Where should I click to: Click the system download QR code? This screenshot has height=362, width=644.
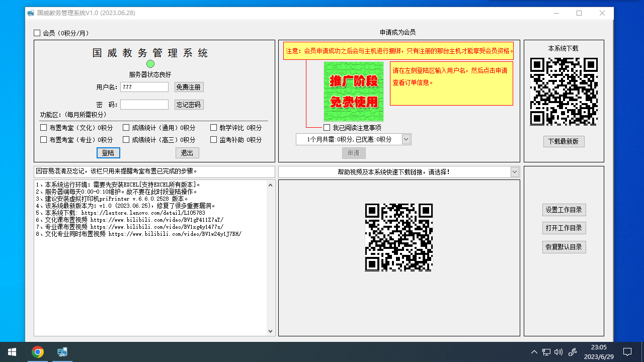[563, 92]
